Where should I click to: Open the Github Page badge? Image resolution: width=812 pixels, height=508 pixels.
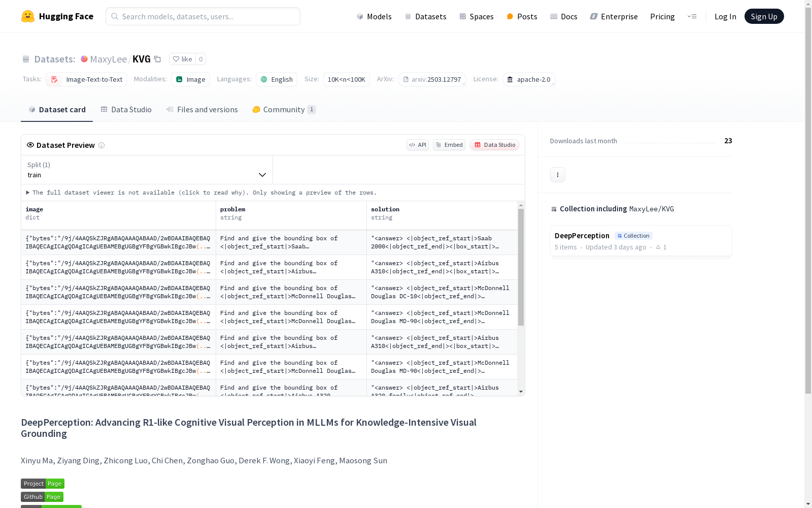pyautogui.click(x=42, y=497)
